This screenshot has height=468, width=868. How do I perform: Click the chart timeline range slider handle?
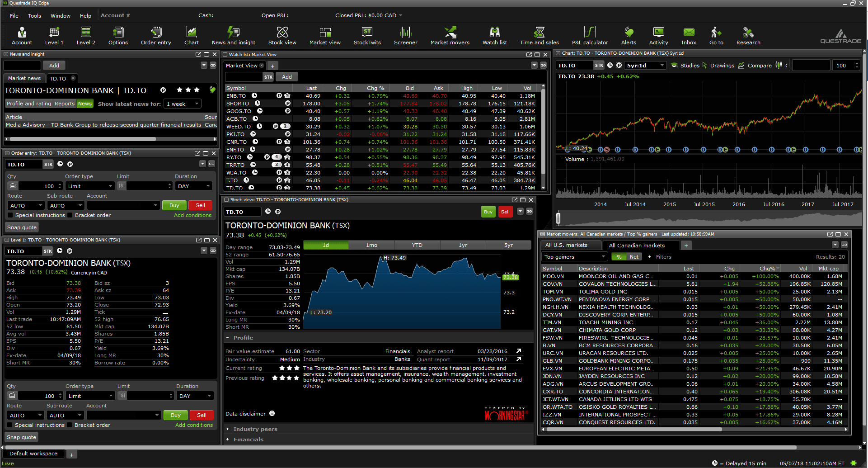coord(558,218)
